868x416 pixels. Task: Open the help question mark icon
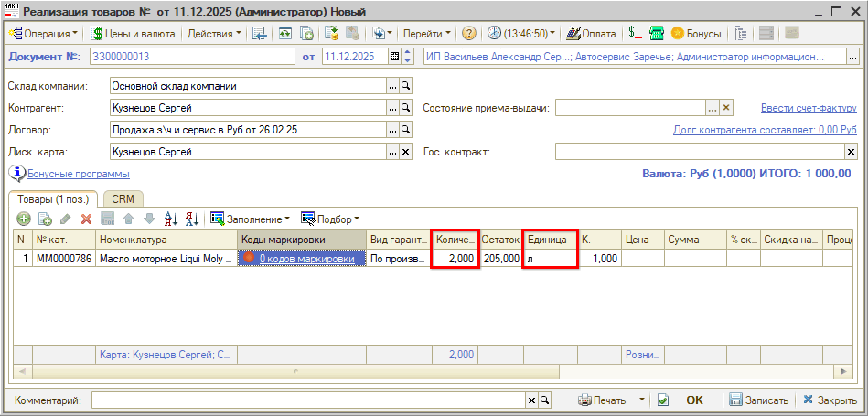[469, 34]
